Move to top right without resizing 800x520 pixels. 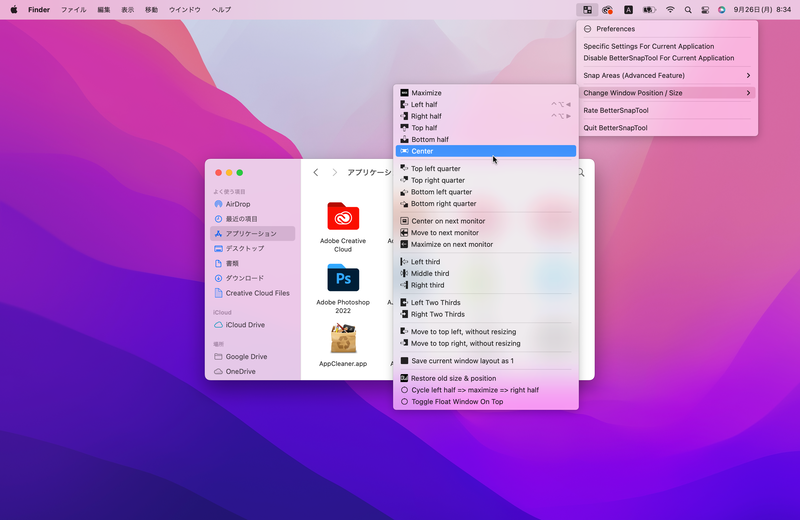(486, 343)
